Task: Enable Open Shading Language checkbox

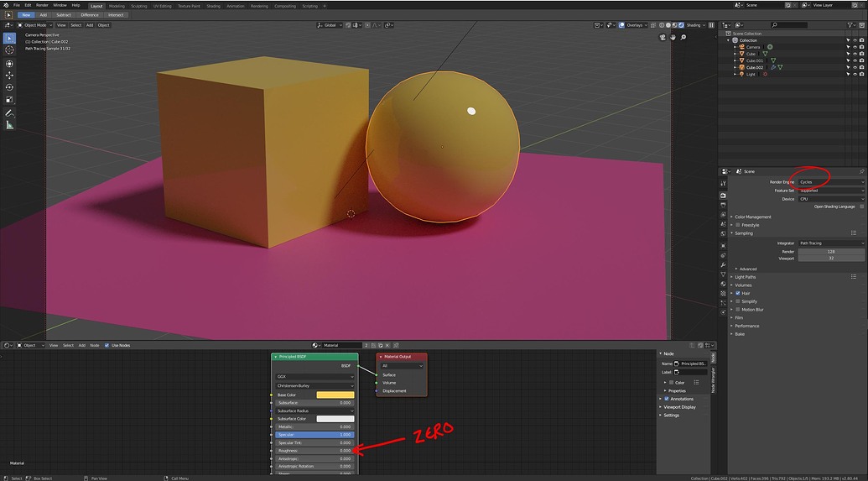Action: [862, 207]
